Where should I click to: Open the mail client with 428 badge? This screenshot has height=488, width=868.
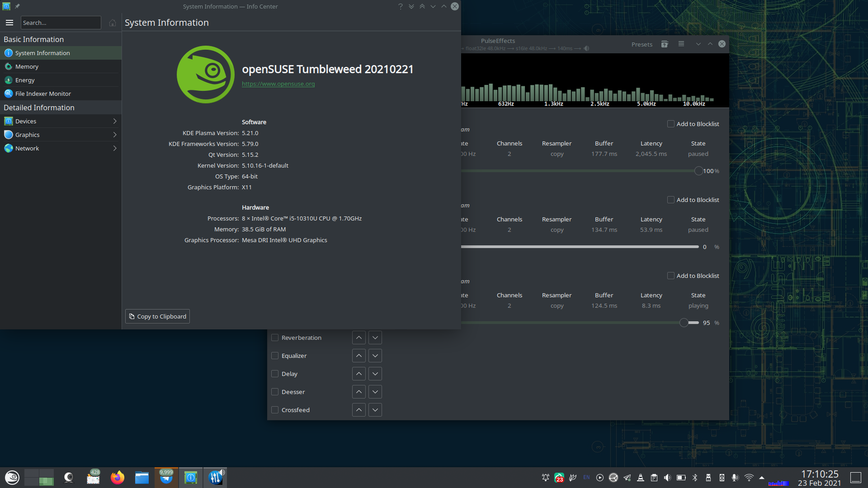tap(93, 478)
